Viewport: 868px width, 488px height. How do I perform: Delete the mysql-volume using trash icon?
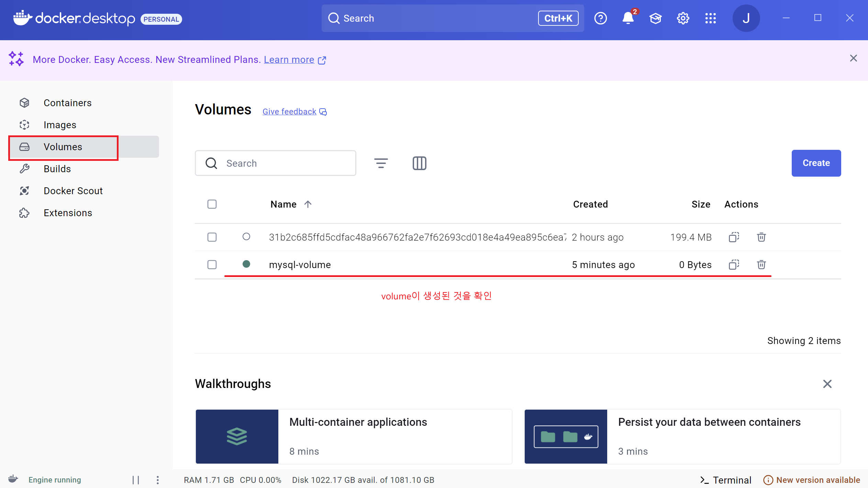pyautogui.click(x=761, y=265)
